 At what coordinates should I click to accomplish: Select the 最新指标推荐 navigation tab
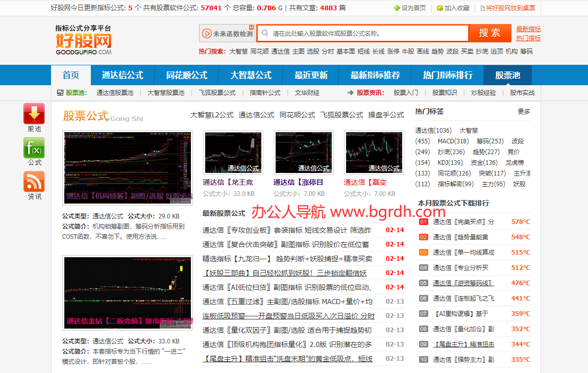click(375, 76)
